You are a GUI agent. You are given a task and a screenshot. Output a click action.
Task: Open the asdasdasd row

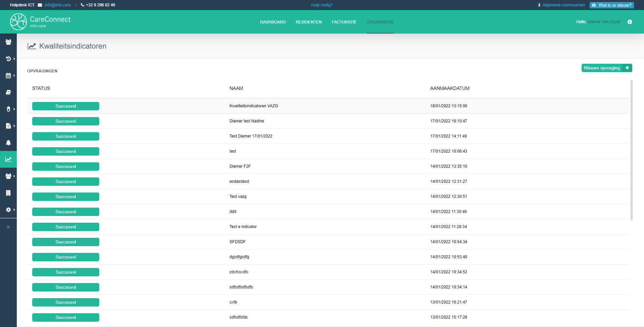pyautogui.click(x=328, y=181)
